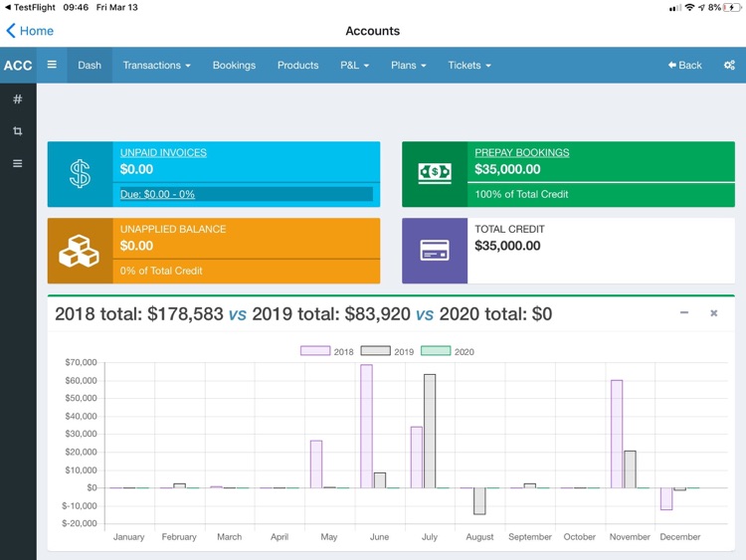Click the November 2018 bar
This screenshot has width=746, height=560.
617,434
